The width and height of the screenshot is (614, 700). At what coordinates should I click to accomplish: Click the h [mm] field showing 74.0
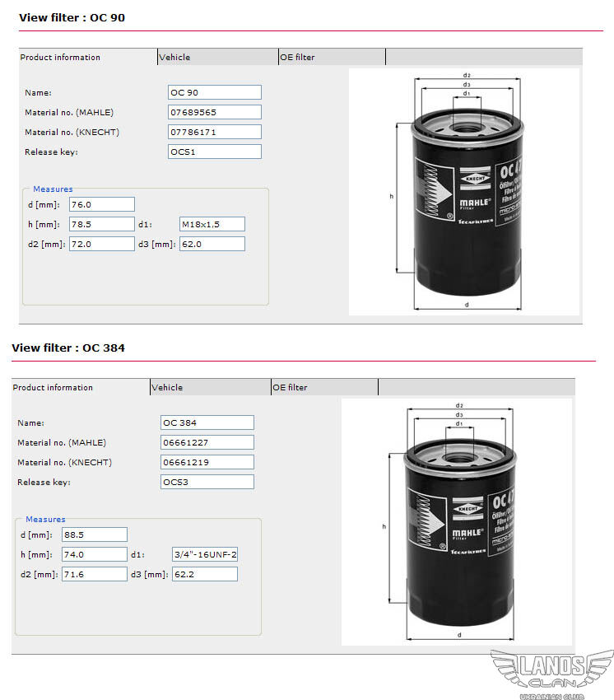(94, 554)
